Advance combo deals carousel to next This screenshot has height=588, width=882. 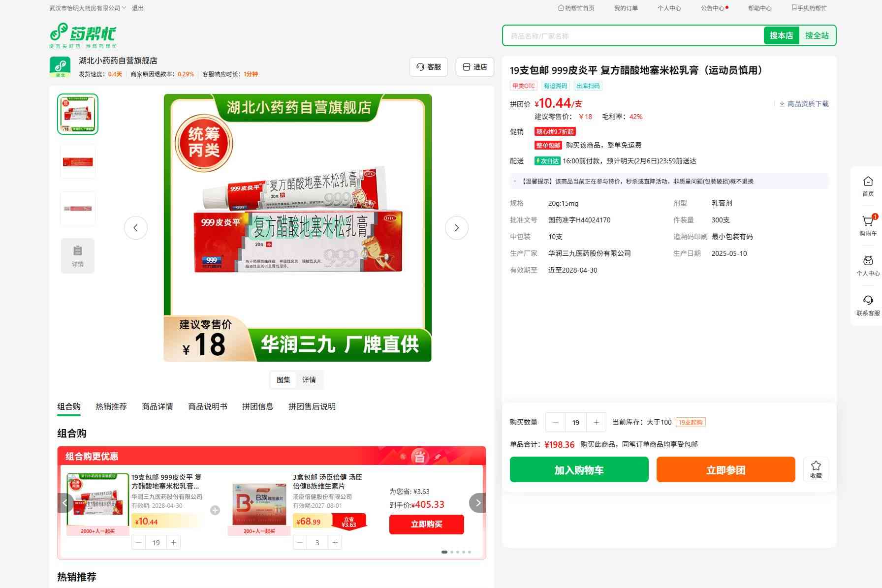pyautogui.click(x=477, y=503)
